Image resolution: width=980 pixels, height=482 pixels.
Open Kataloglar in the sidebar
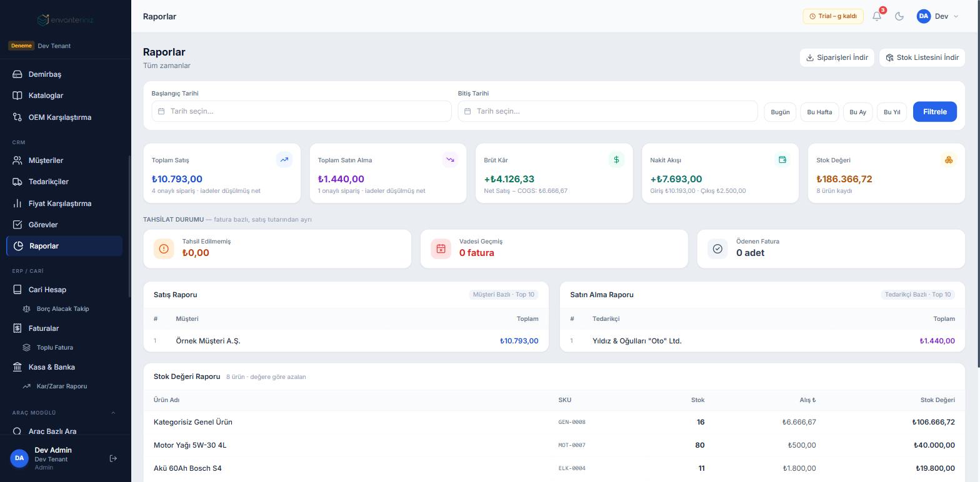[x=64, y=96]
